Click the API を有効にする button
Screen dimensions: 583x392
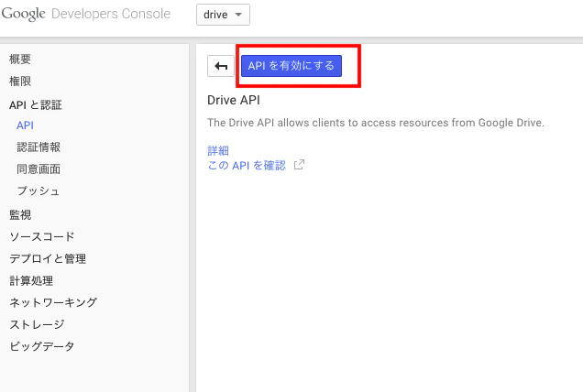coord(291,66)
